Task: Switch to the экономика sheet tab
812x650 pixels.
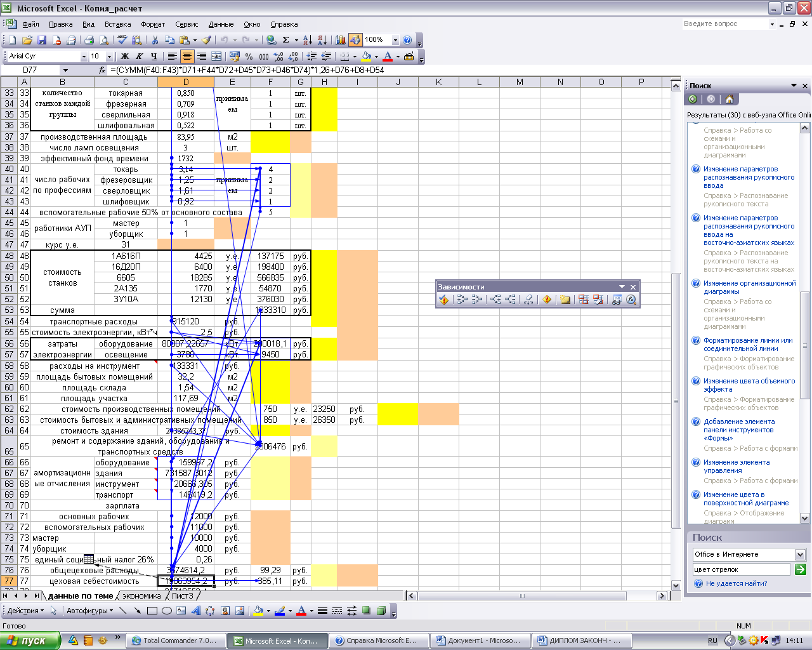Action: 141,595
